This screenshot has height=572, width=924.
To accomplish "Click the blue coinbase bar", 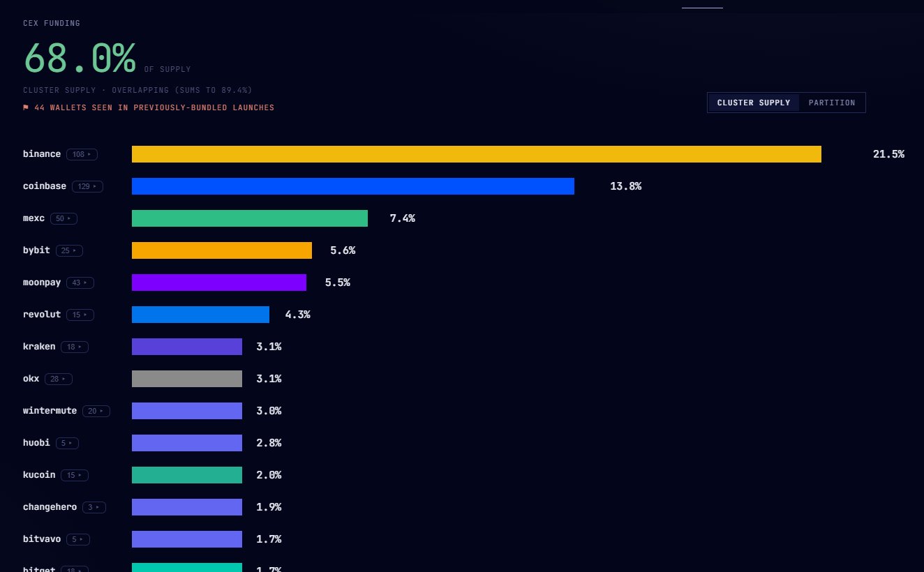I will tap(353, 186).
